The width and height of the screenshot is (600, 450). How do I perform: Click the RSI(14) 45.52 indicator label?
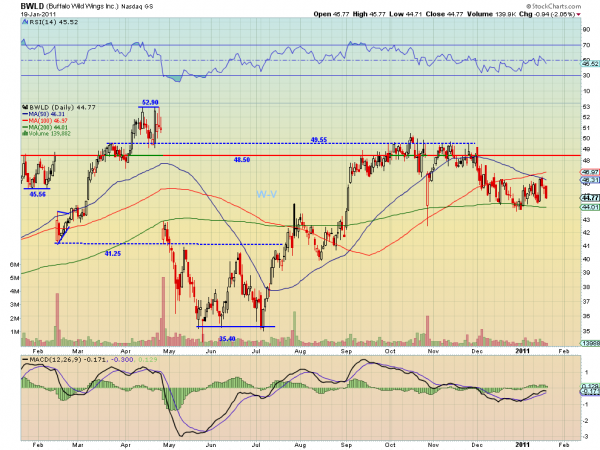(x=54, y=22)
